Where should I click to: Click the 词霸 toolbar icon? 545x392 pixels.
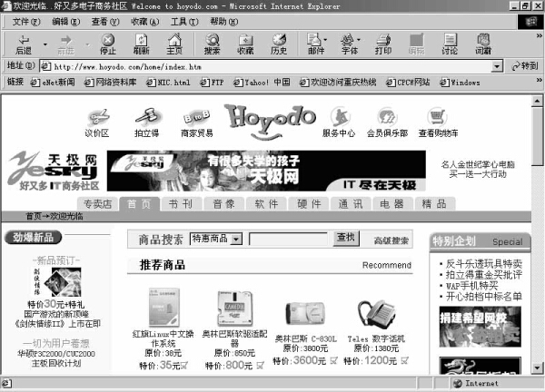pyautogui.click(x=483, y=44)
